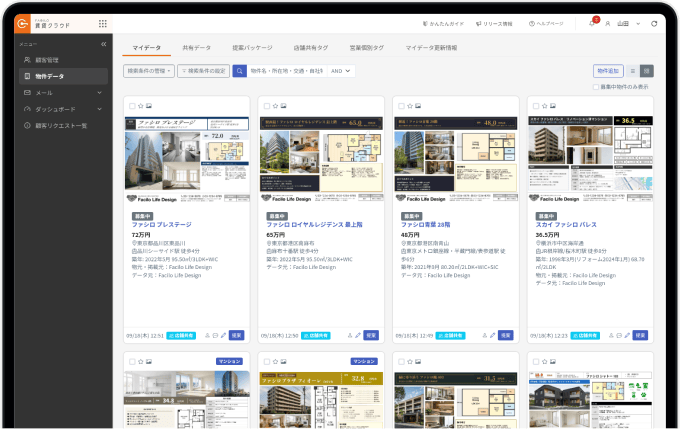Star the ファシロ ロイヤルレジデンス card
The image size is (680, 429).
[275, 106]
